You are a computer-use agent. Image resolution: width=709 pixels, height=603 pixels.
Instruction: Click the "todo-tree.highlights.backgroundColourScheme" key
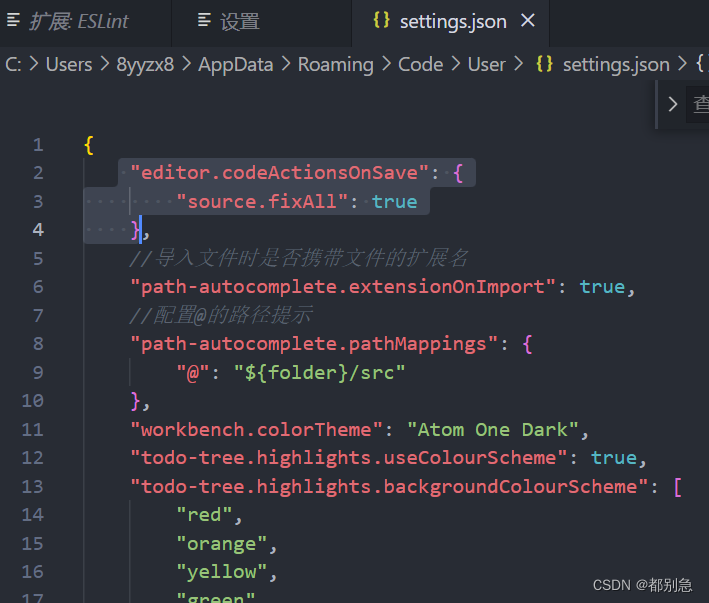point(389,487)
